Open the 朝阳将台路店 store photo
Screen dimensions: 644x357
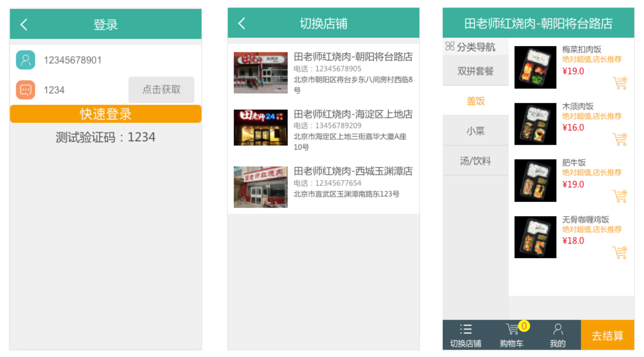pos(261,73)
